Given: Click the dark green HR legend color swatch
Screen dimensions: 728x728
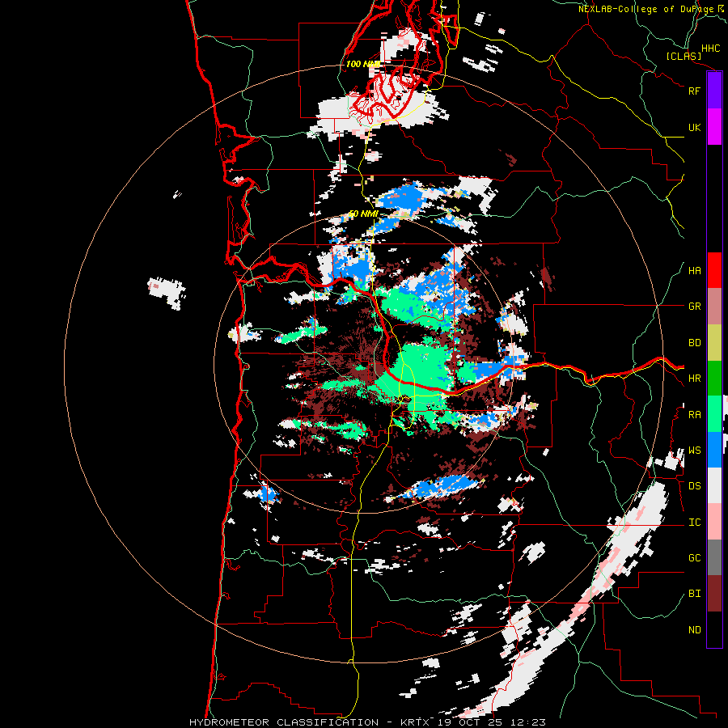Looking at the screenshot, I should 714,378.
